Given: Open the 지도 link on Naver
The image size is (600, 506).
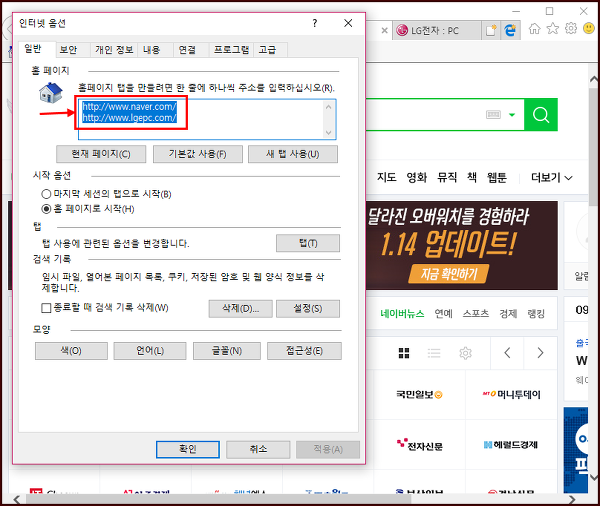Looking at the screenshot, I should (x=386, y=178).
